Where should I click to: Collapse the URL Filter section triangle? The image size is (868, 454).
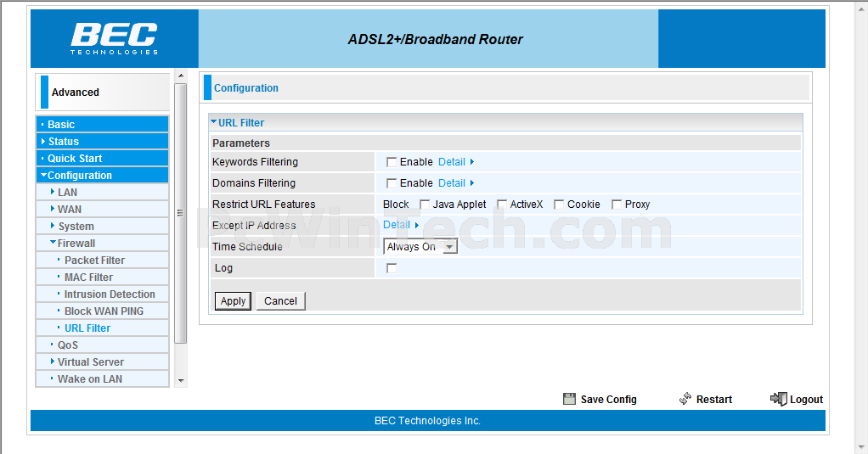(x=214, y=122)
